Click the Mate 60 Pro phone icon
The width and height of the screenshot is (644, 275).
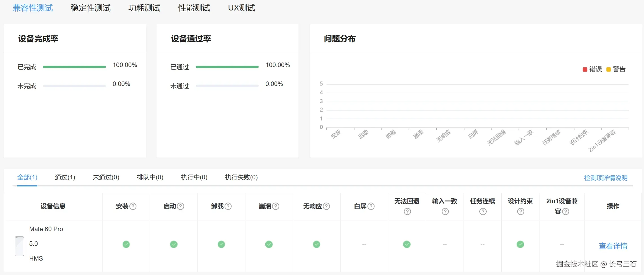point(19,246)
